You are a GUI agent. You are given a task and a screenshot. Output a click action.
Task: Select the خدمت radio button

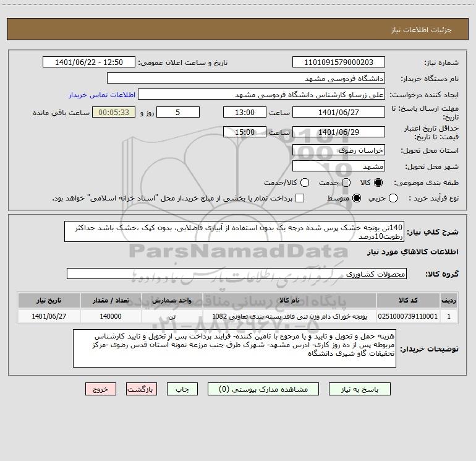tap(346, 183)
